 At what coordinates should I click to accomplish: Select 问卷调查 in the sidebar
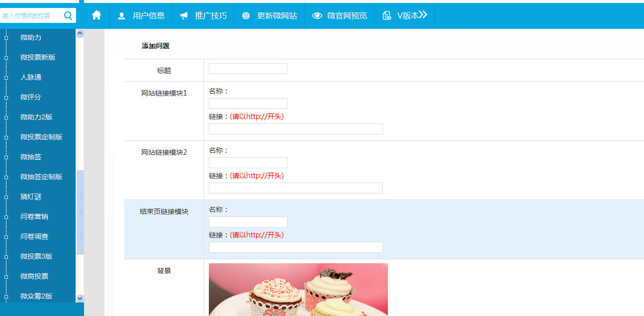[34, 236]
